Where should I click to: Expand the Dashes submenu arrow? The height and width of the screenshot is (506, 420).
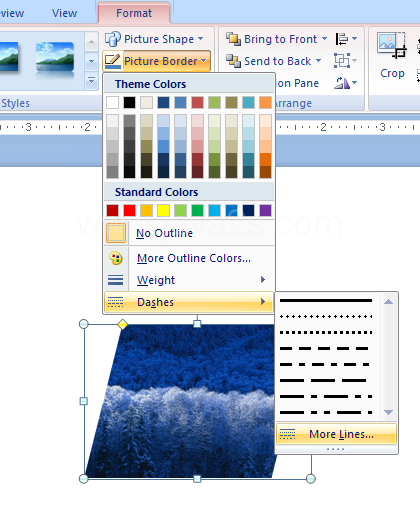pyautogui.click(x=263, y=302)
